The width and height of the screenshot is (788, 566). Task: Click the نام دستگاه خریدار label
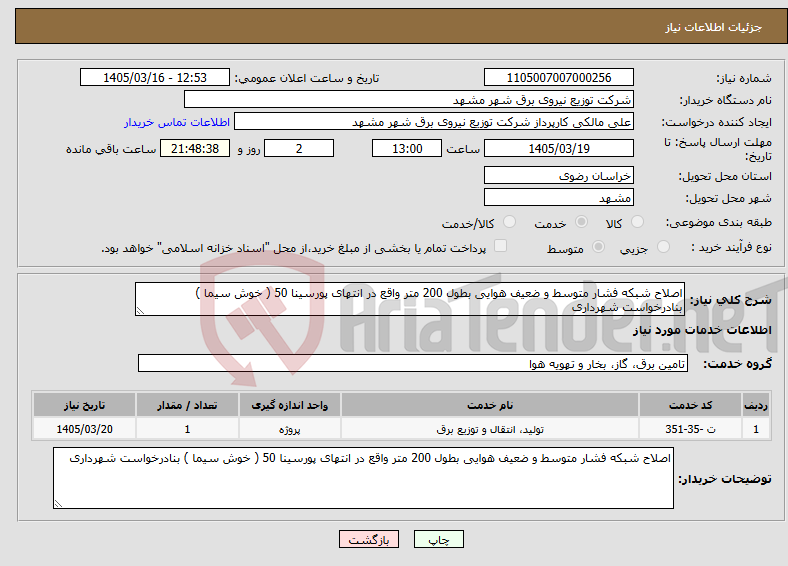726,101
